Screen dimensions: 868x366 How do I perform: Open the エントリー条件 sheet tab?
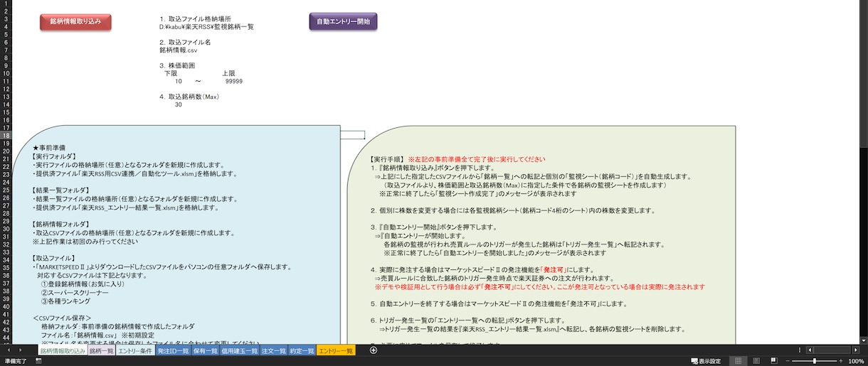click(135, 351)
